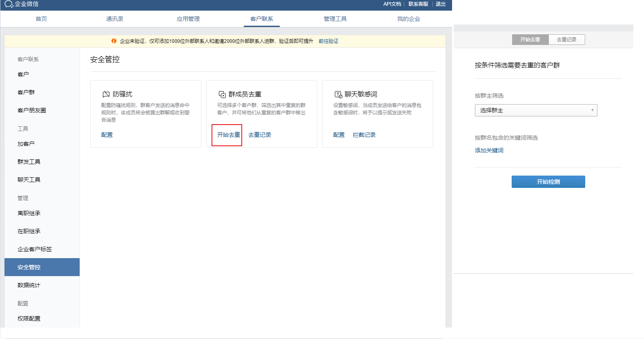This screenshot has height=339, width=644.
Task: Go to 数据统计 in the sidebar
Action: (x=29, y=285)
